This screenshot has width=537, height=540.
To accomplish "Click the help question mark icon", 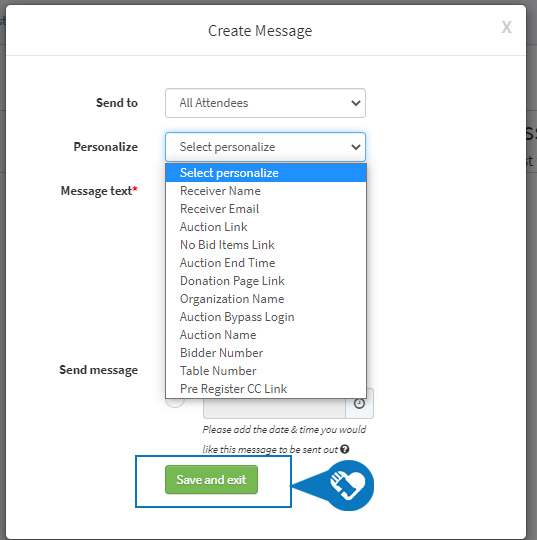I will [344, 449].
